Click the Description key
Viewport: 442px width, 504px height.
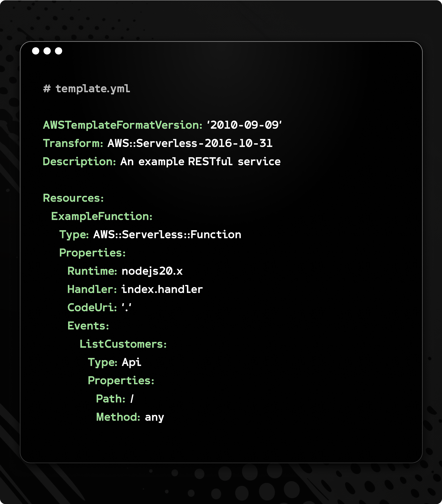[79, 161]
